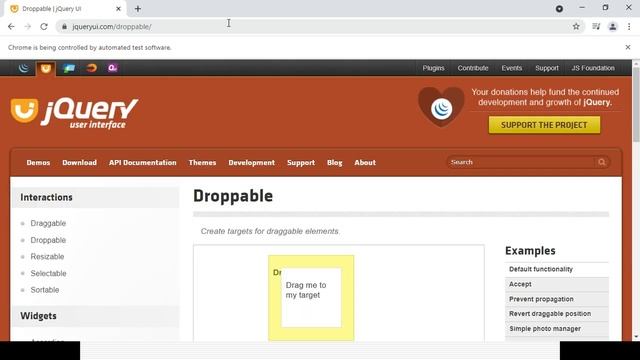Open the Blog menu item
Screen dimensions: 640x360
334,162
